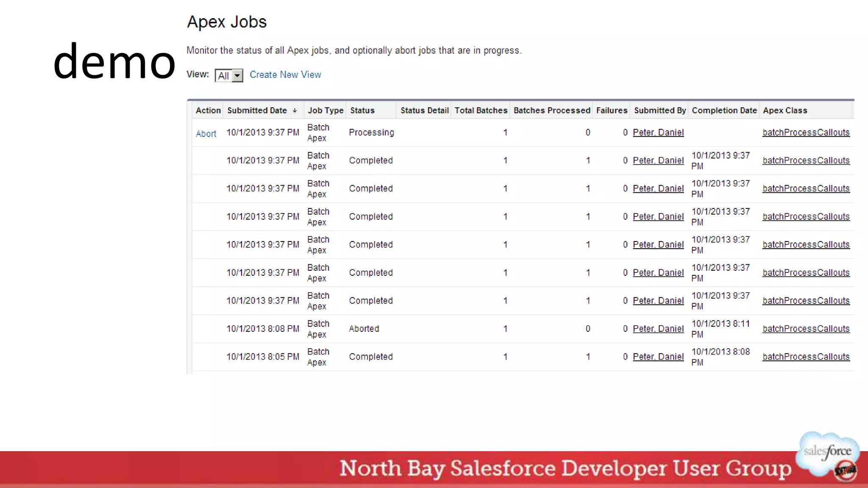Click the Apex Class column header
Image resolution: width=868 pixels, height=488 pixels.
[x=785, y=111]
